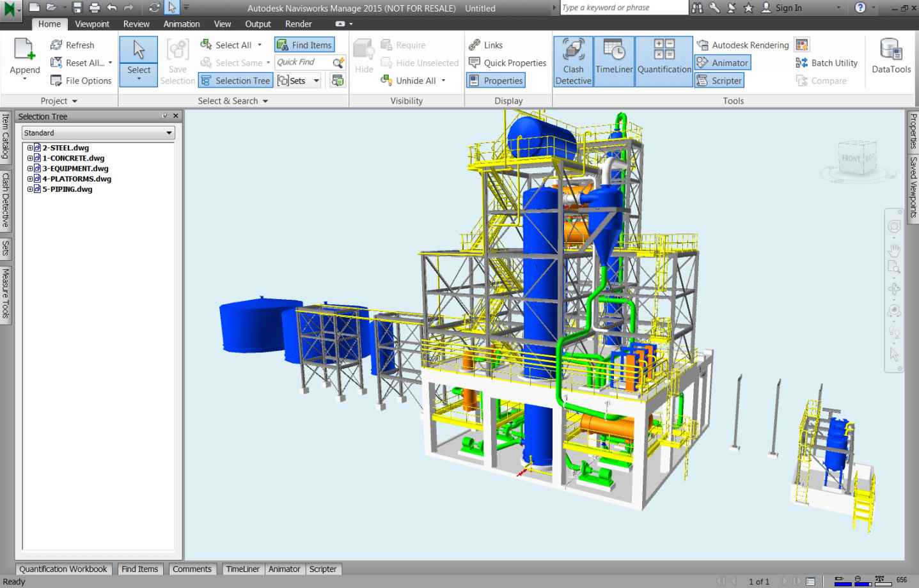Expand the 1-CONCRETE.dwg tree node
Viewport: 919px width, 588px height.
tap(29, 158)
